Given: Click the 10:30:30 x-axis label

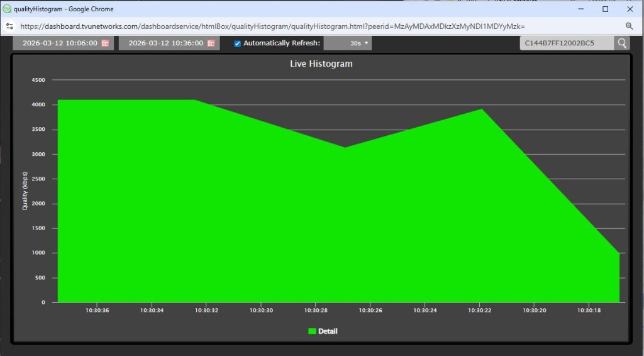Looking at the screenshot, I should coord(261,311).
